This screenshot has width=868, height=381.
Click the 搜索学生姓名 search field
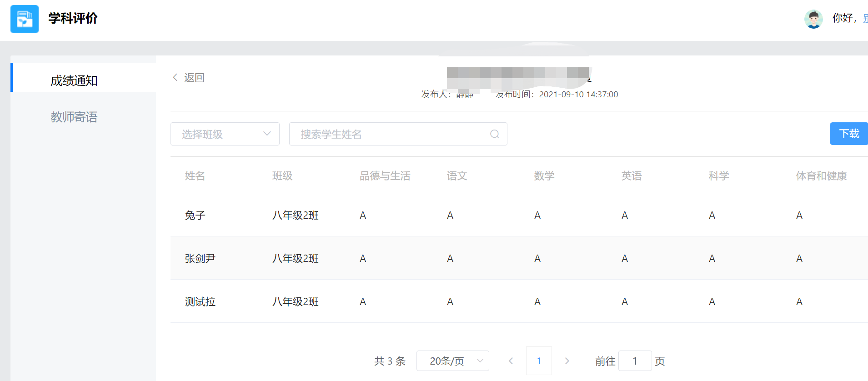[391, 134]
